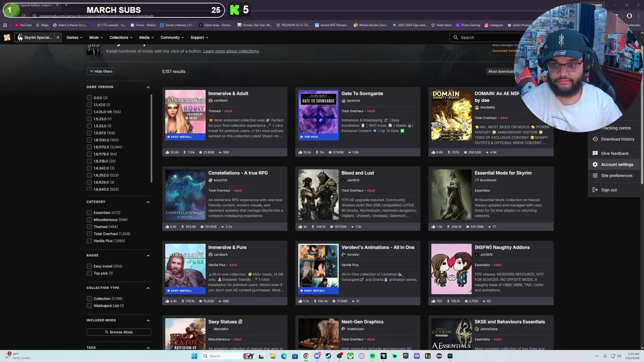Viewport: 644px width, 362px height.
Task: Collapse the Badge filter section
Action: pos(148,255)
